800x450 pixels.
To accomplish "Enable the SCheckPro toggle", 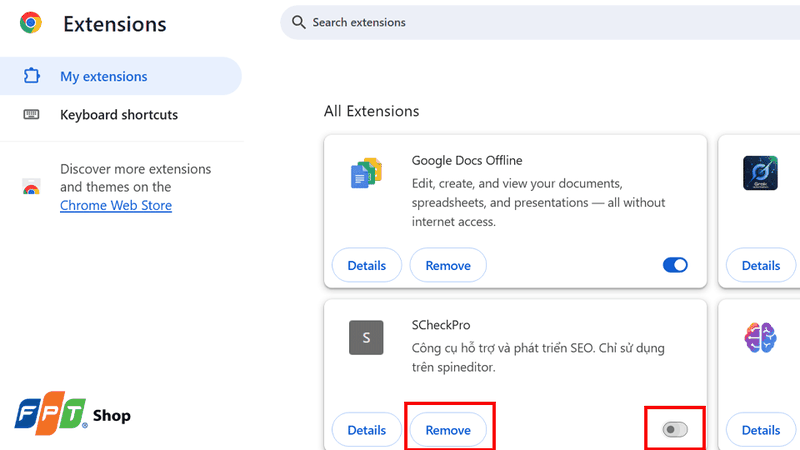I will point(675,430).
